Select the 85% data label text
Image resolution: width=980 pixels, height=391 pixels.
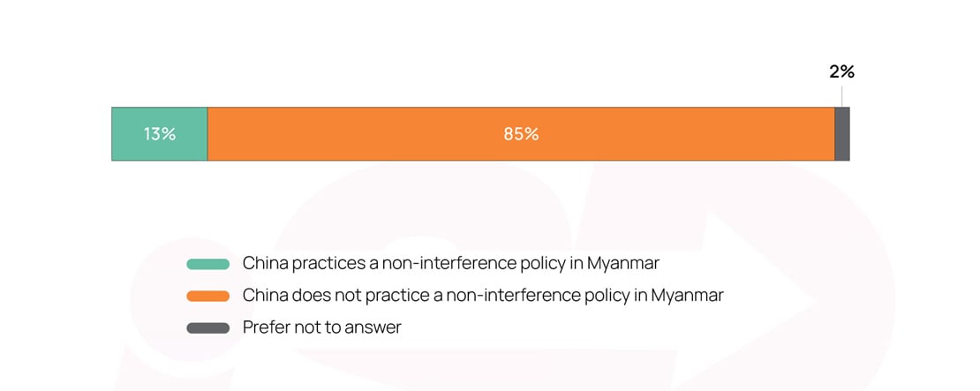(521, 134)
